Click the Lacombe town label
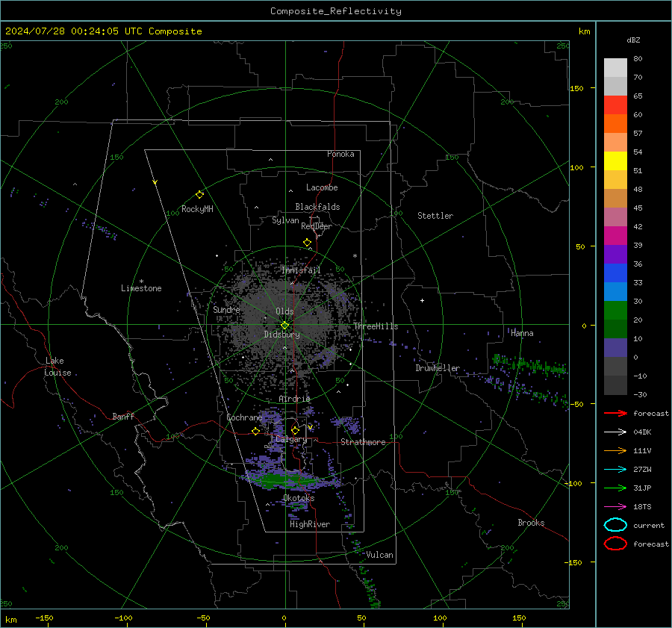This screenshot has width=672, height=628. point(322,187)
